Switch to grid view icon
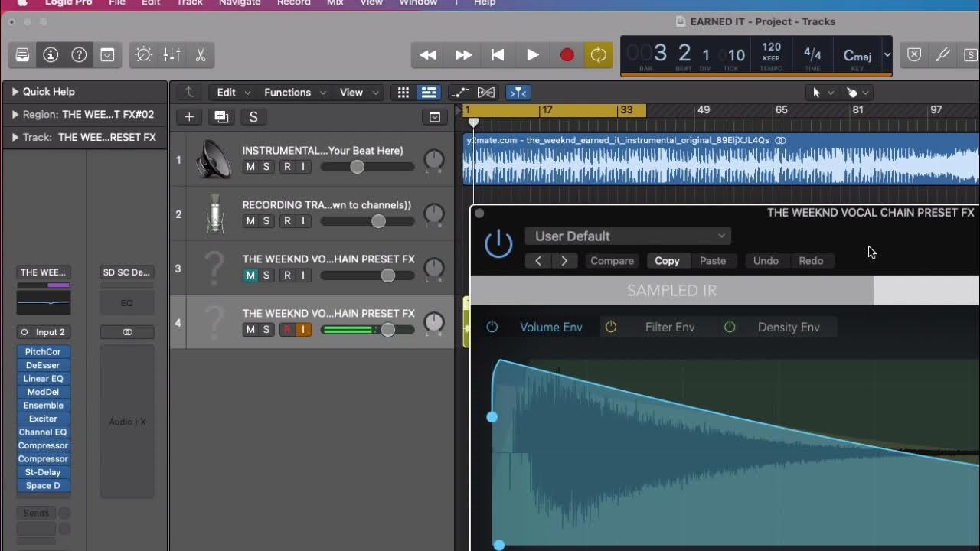Screen dimensions: 980x551 (403, 93)
